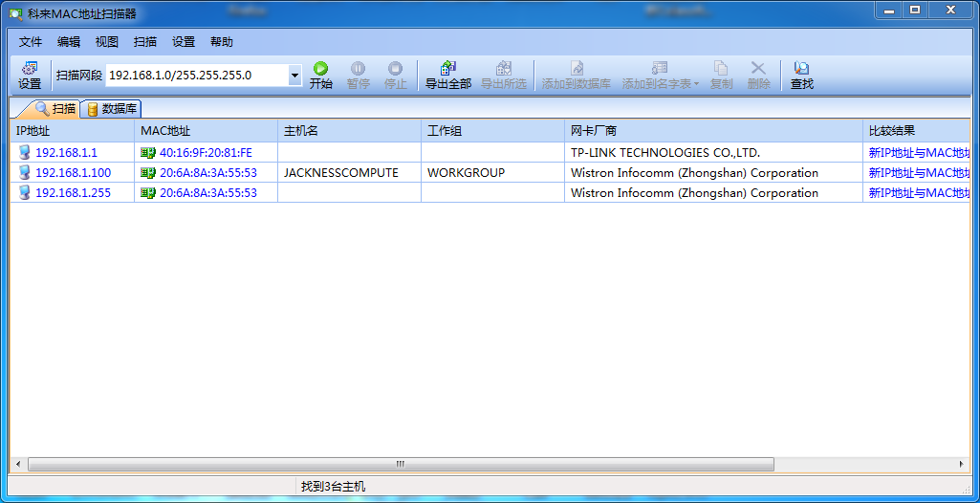The width and height of the screenshot is (980, 503).
Task: Click MAC 20:6A:8A:3A:55:53 in 192.168.1.255 row
Action: 208,192
